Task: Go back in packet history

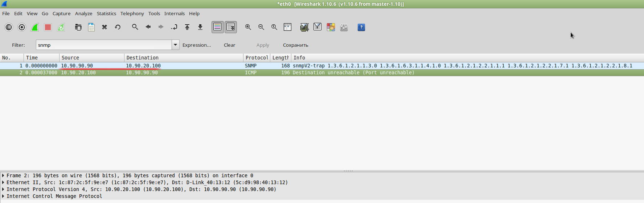Action: [x=148, y=27]
